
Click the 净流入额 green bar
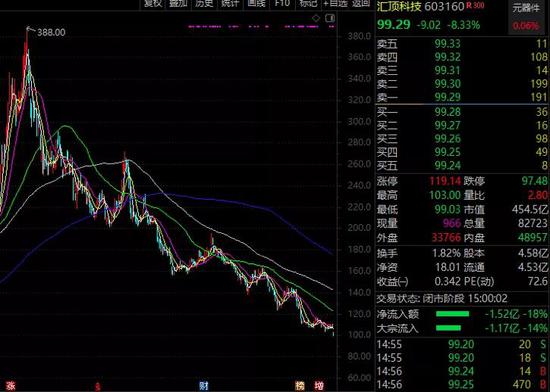coord(452,314)
